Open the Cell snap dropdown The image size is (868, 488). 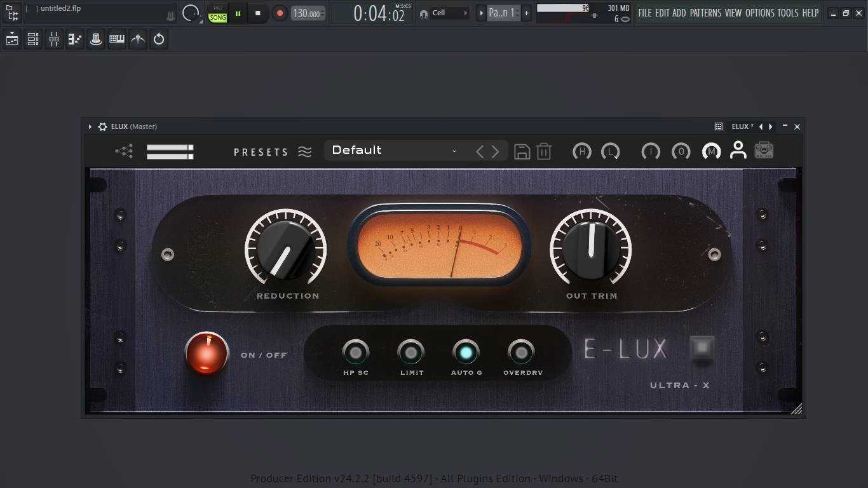click(x=450, y=13)
